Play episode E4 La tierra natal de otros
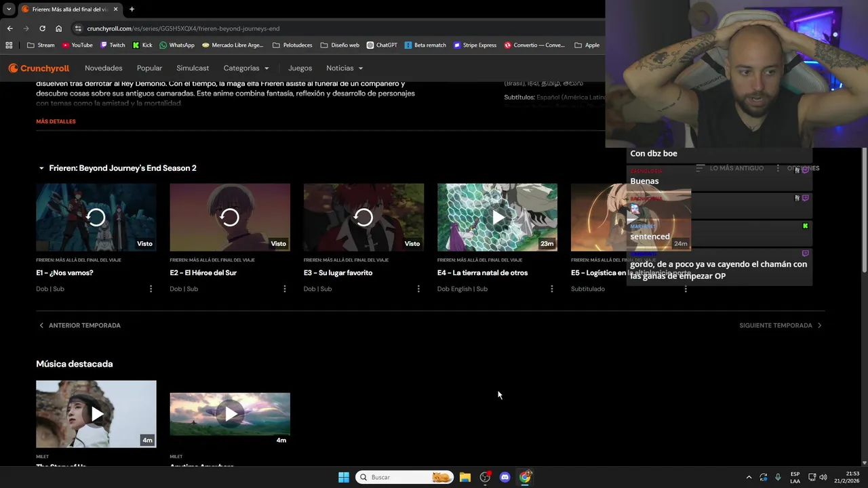The image size is (868, 488). [498, 218]
